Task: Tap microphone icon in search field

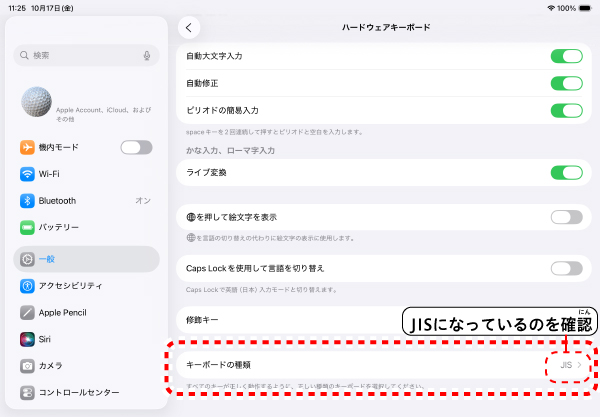Action: tap(147, 56)
